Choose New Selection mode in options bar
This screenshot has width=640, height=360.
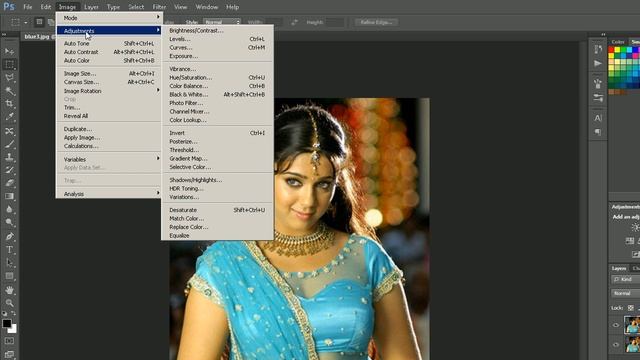coord(39,22)
